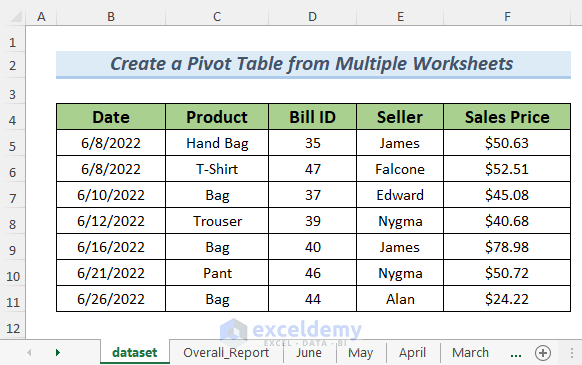This screenshot has width=582, height=365.
Task: Activate the dataset sheet tab
Action: point(135,352)
